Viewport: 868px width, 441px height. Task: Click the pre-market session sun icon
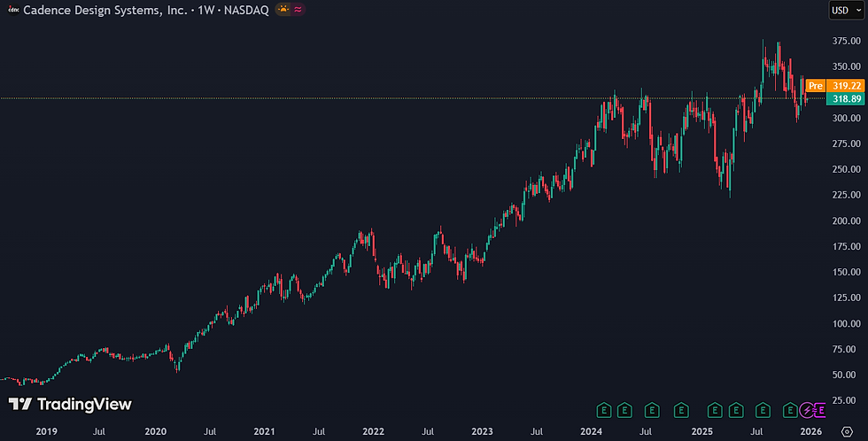click(283, 10)
